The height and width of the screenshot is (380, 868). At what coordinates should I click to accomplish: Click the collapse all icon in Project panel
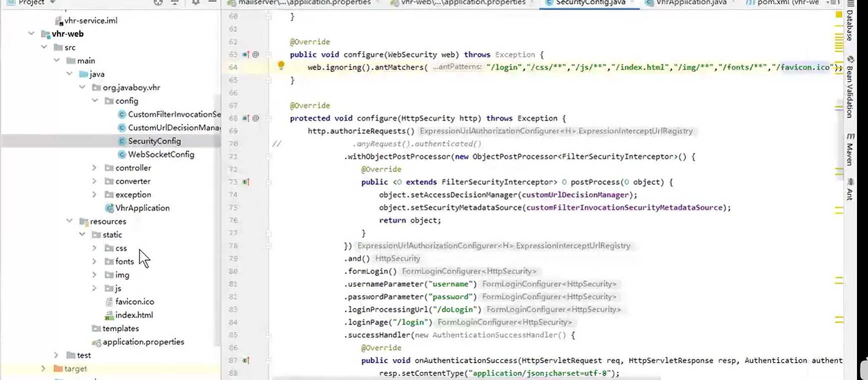pyautogui.click(x=175, y=3)
